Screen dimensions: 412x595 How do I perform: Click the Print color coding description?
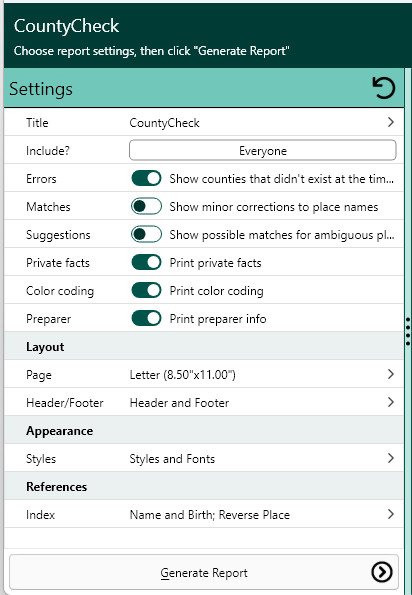[216, 291]
